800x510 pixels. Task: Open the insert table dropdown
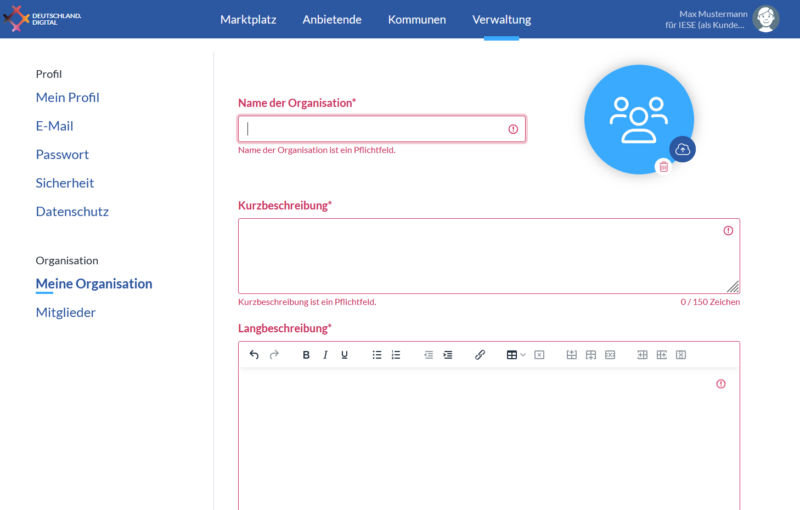coord(516,355)
